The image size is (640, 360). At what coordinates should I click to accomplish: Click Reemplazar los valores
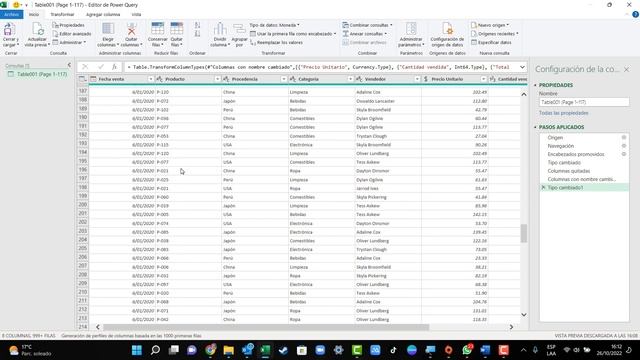click(x=276, y=42)
